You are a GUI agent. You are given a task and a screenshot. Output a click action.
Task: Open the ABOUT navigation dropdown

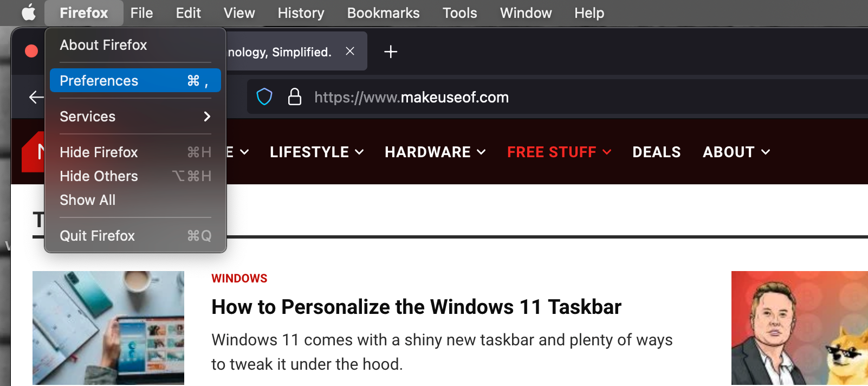(736, 152)
